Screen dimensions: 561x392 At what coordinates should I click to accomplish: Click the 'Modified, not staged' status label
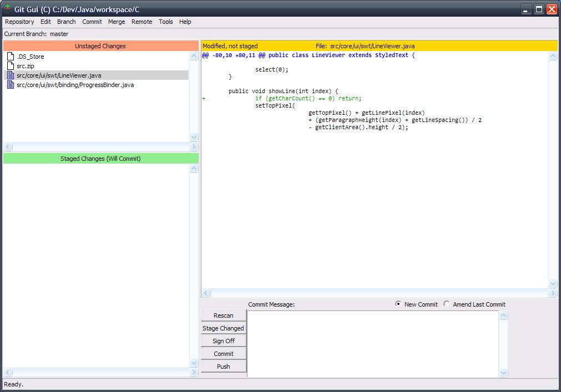coord(230,45)
